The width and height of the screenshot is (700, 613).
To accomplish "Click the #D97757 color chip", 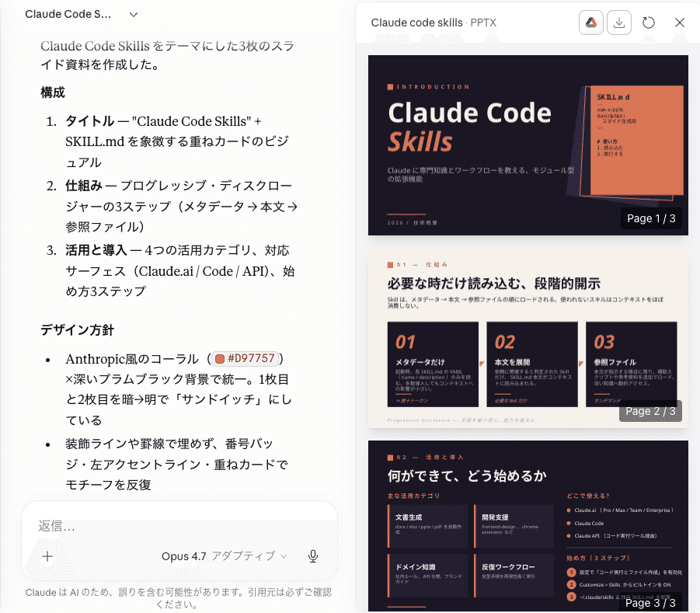I will (x=245, y=358).
